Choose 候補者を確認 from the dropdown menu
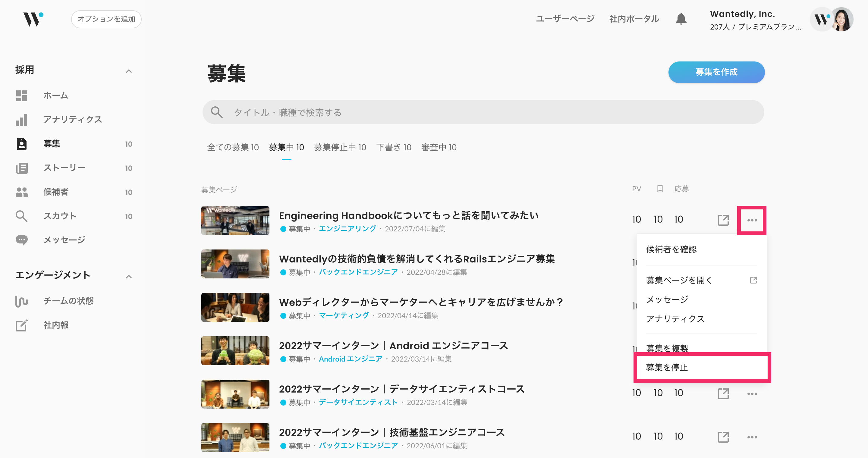The image size is (868, 458). pyautogui.click(x=671, y=249)
